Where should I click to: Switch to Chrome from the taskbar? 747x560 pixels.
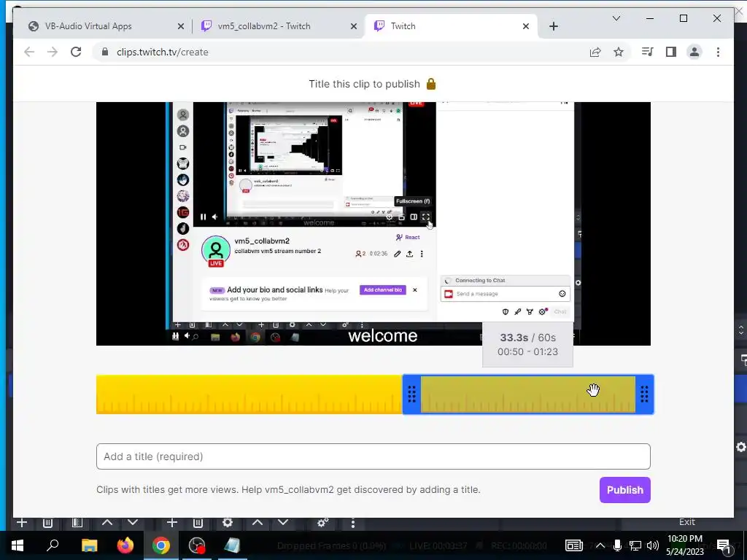(x=161, y=545)
